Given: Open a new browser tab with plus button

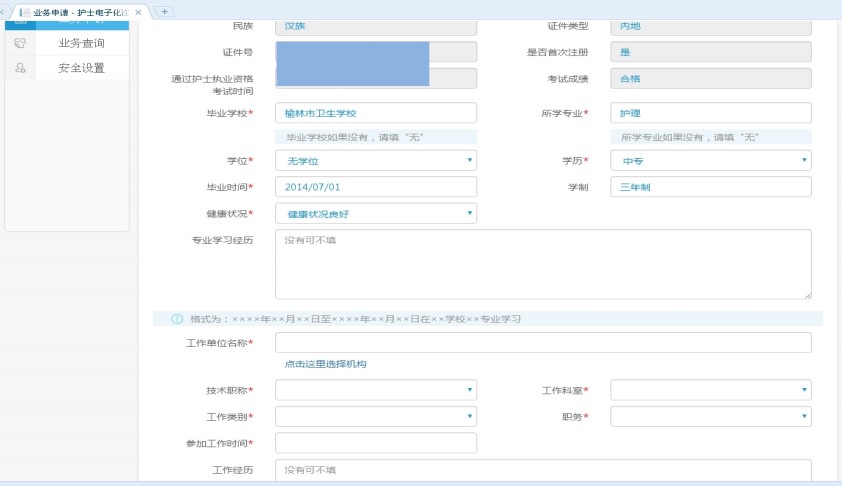Looking at the screenshot, I should [164, 11].
